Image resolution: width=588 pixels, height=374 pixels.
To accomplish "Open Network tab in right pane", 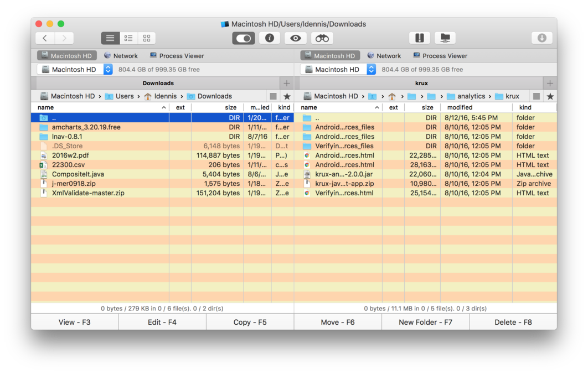I will click(x=384, y=56).
